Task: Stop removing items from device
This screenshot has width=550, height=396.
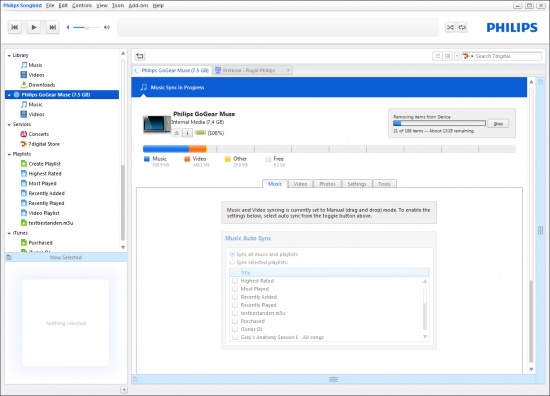Action: (498, 123)
